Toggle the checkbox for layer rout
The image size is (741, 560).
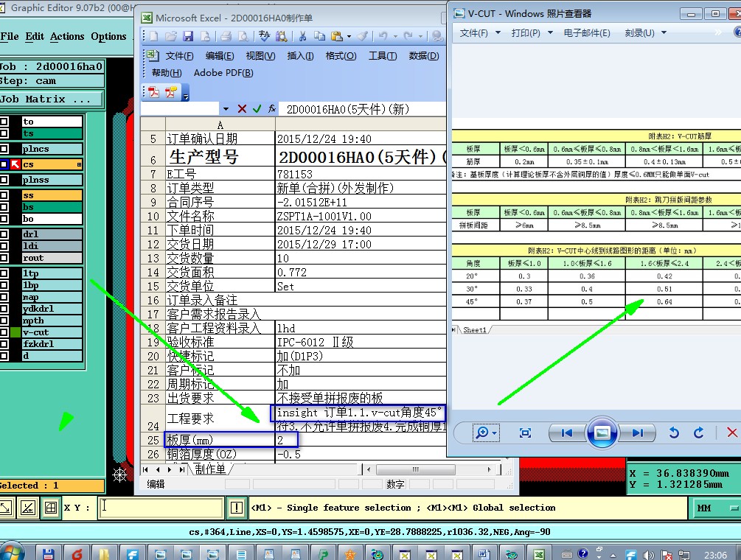[4, 259]
